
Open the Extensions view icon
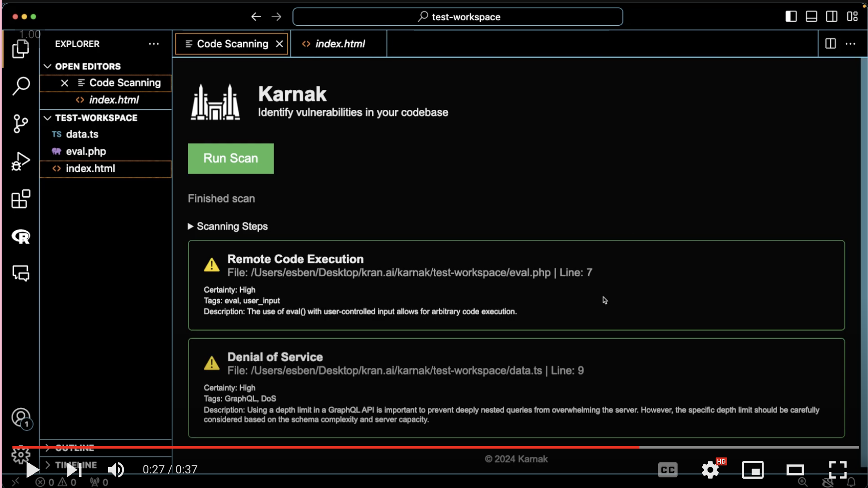pyautogui.click(x=21, y=199)
